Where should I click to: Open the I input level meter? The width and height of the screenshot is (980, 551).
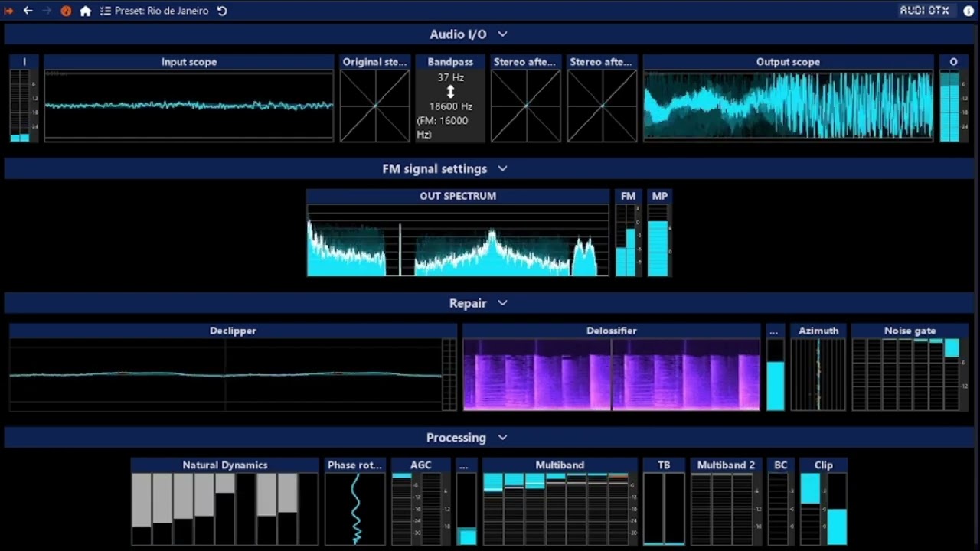point(24,98)
